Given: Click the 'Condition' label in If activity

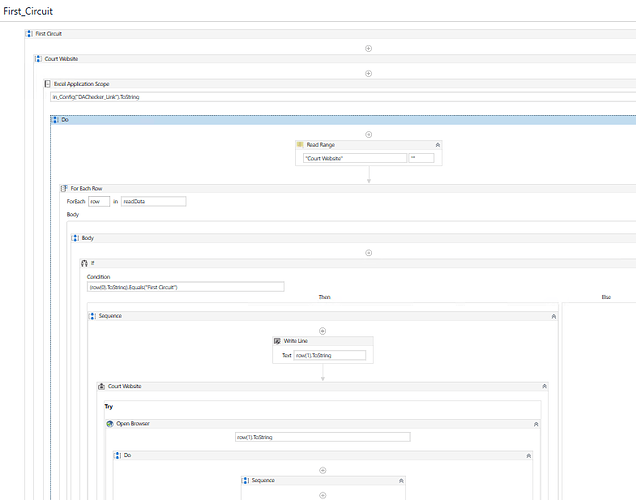Looking at the screenshot, I should point(99,277).
